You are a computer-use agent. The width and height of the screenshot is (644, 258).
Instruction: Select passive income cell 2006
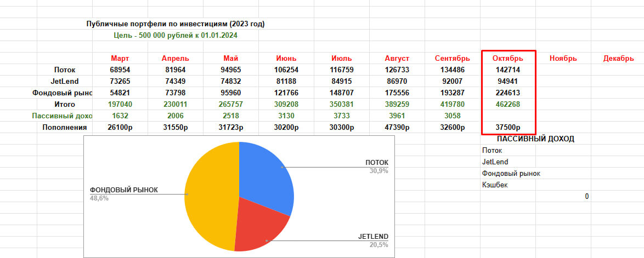(x=176, y=116)
